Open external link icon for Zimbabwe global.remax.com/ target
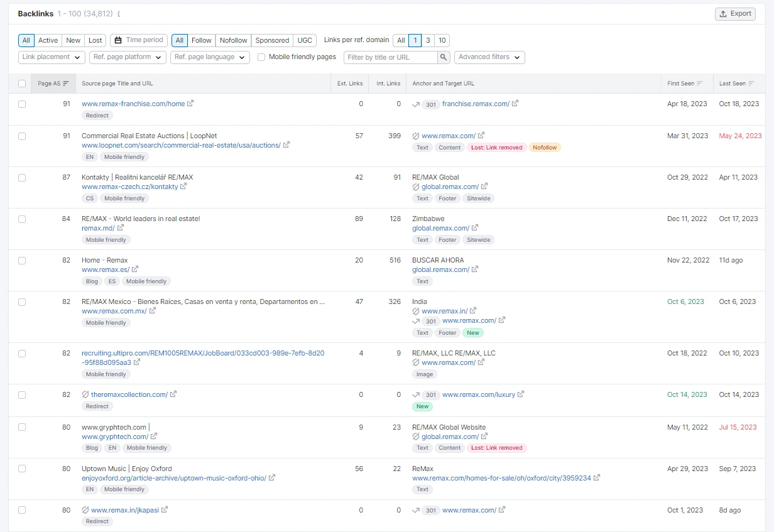Screen dimensions: 774x532 pos(475,228)
